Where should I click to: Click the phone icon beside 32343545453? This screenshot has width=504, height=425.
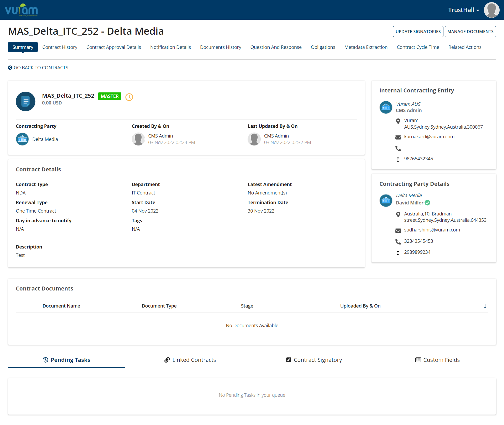click(x=398, y=241)
